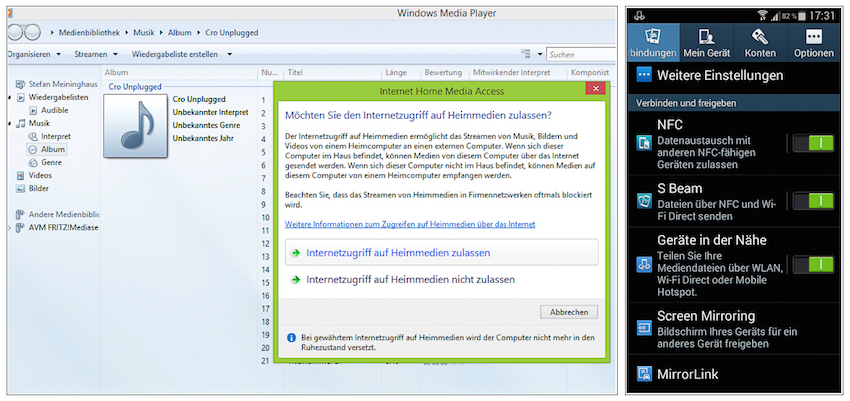Screen dimensions: 850x401
Task: Toggle the S Beam switch
Action: 813,201
